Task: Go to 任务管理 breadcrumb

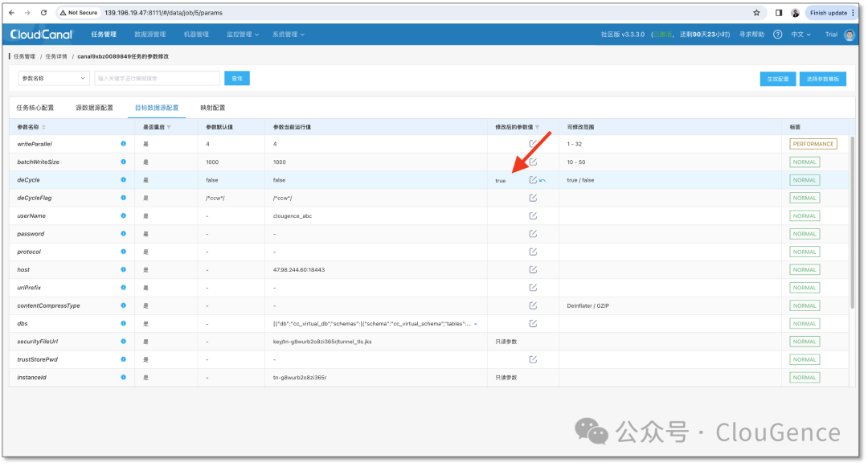Action: [24, 56]
